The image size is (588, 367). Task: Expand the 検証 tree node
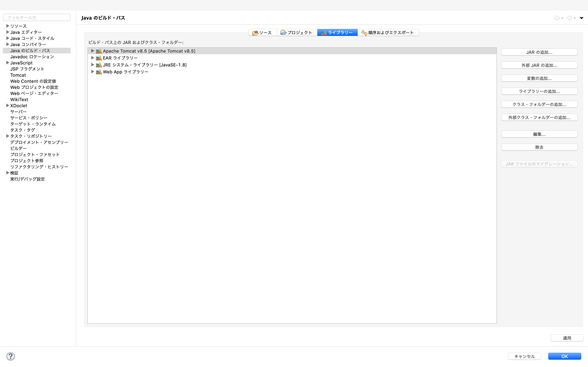8,173
